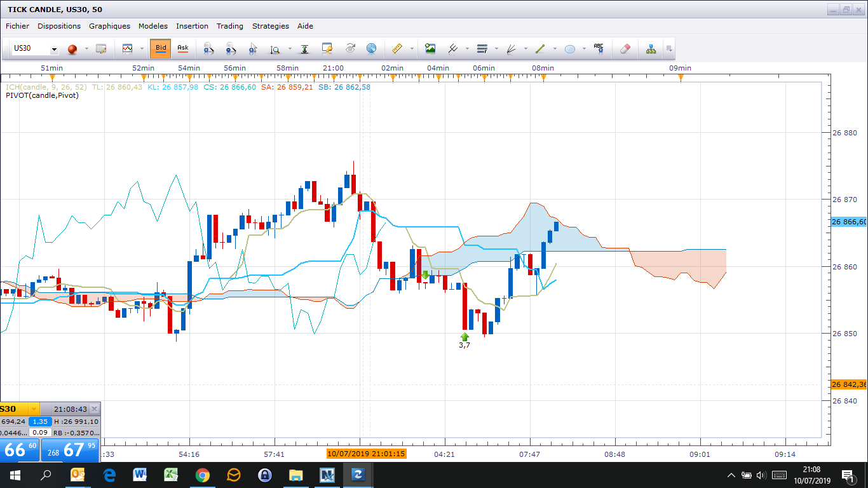Open the Modeles menu
The width and height of the screenshot is (868, 488).
point(153,26)
